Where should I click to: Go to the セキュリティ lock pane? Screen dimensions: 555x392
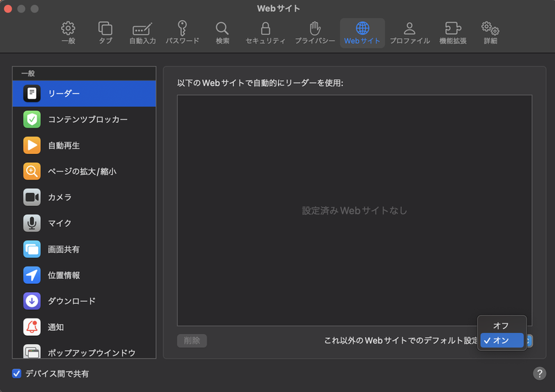click(265, 33)
